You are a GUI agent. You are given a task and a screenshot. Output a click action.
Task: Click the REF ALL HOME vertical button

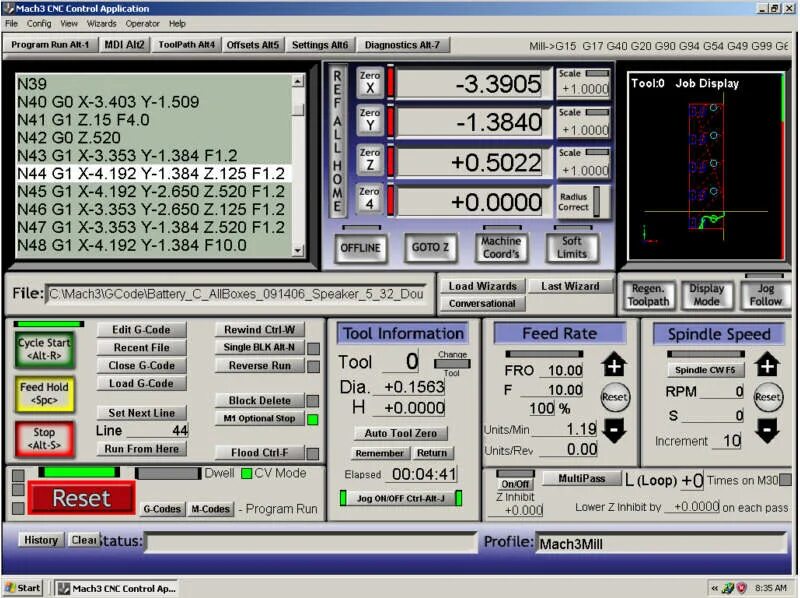337,140
